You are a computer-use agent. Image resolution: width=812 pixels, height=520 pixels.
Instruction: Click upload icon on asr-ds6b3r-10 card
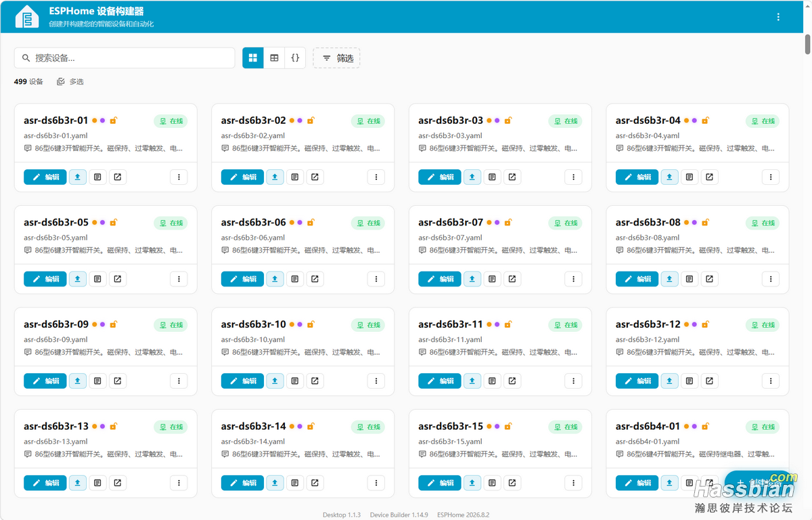click(275, 381)
